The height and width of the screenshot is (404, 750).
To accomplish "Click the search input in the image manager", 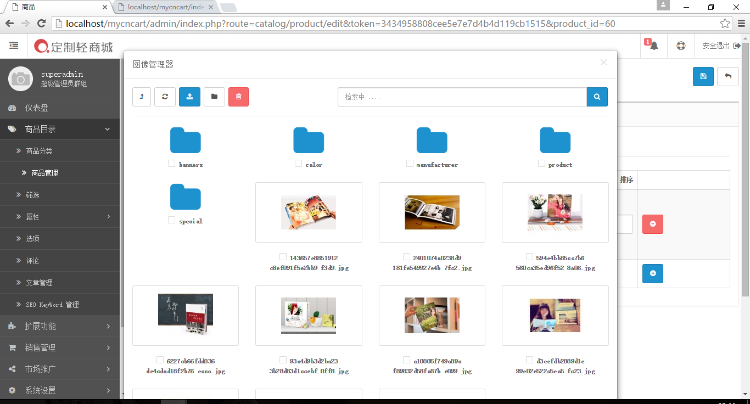I will (x=462, y=97).
